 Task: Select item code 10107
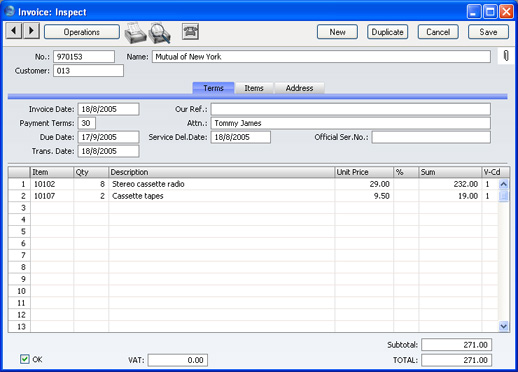pos(45,196)
